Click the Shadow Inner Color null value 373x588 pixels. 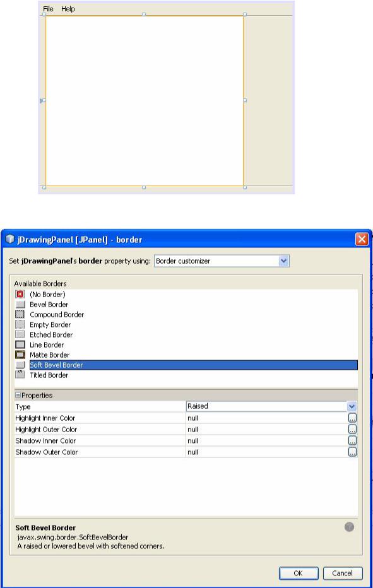[x=192, y=441]
